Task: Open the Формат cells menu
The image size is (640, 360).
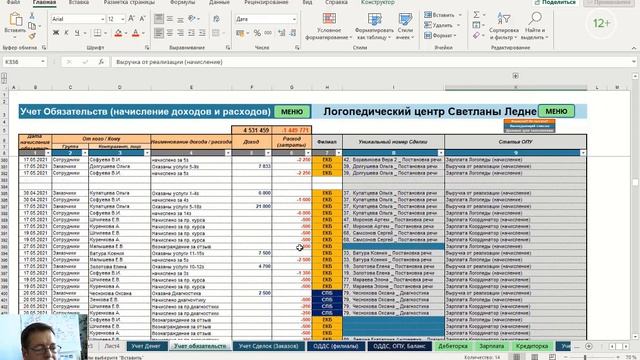Action: [440, 36]
